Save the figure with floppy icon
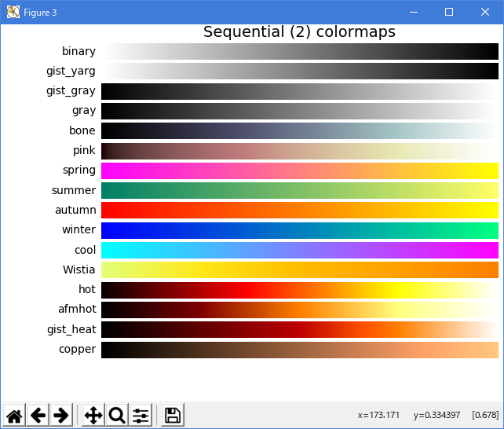This screenshot has width=504, height=429. click(173, 415)
